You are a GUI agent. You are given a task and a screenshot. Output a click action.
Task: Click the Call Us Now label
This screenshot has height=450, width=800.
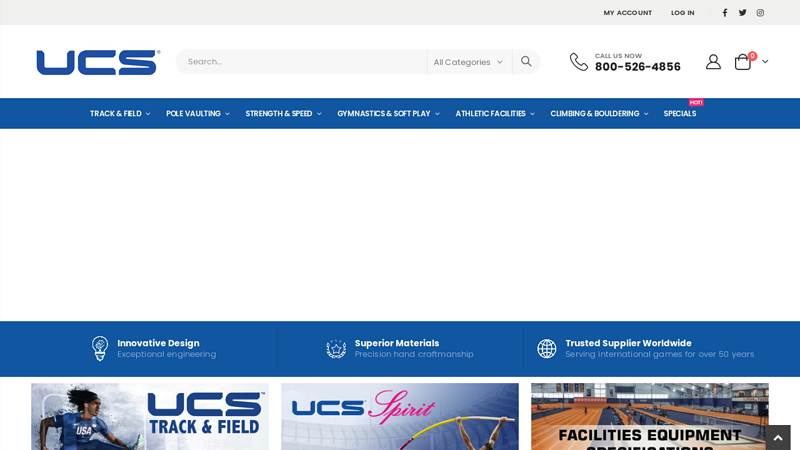click(618, 56)
